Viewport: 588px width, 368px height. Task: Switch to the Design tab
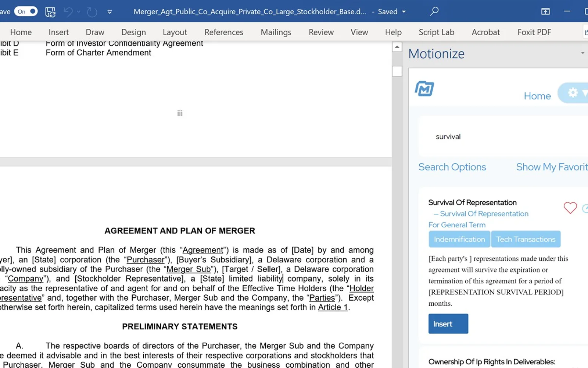(x=134, y=32)
